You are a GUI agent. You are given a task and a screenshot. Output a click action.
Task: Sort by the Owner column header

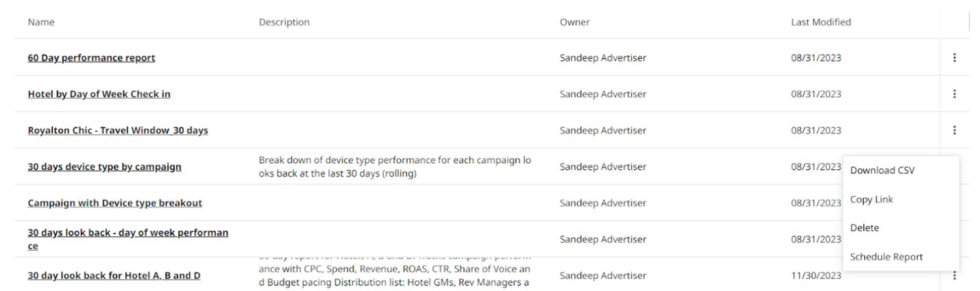(574, 22)
